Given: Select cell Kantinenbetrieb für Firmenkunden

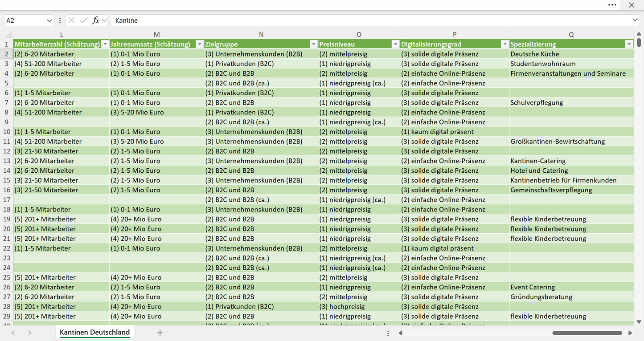Looking at the screenshot, I should tap(571, 180).
